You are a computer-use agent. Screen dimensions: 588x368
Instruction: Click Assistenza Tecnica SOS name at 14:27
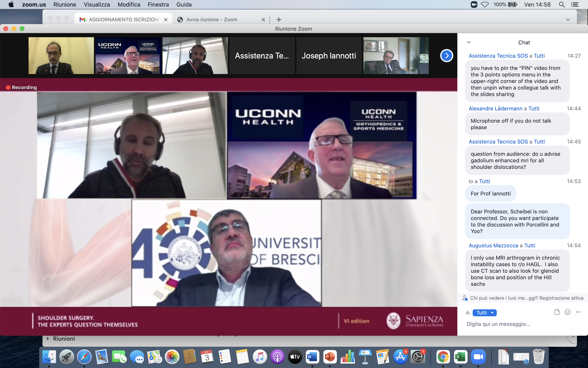[x=498, y=56]
